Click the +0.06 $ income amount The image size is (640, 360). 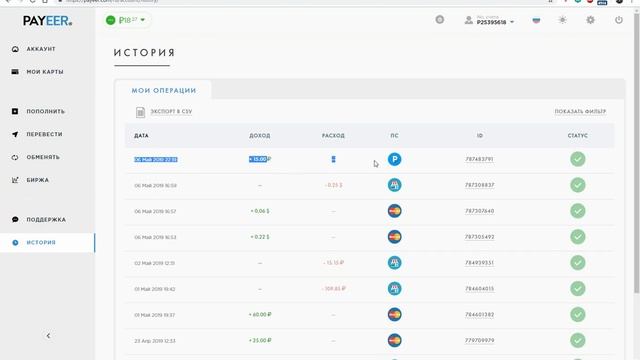pyautogui.click(x=260, y=211)
